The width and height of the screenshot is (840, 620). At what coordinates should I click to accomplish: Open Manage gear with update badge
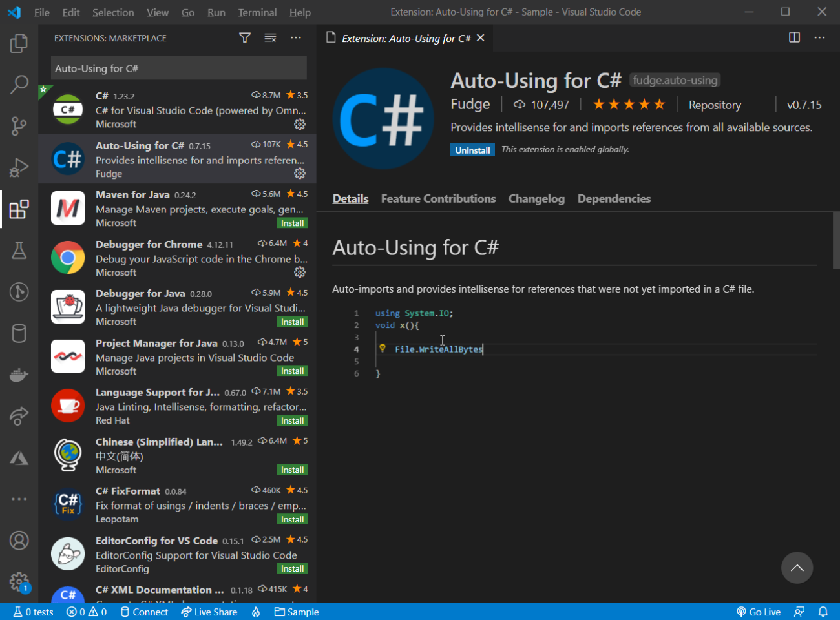pyautogui.click(x=19, y=582)
